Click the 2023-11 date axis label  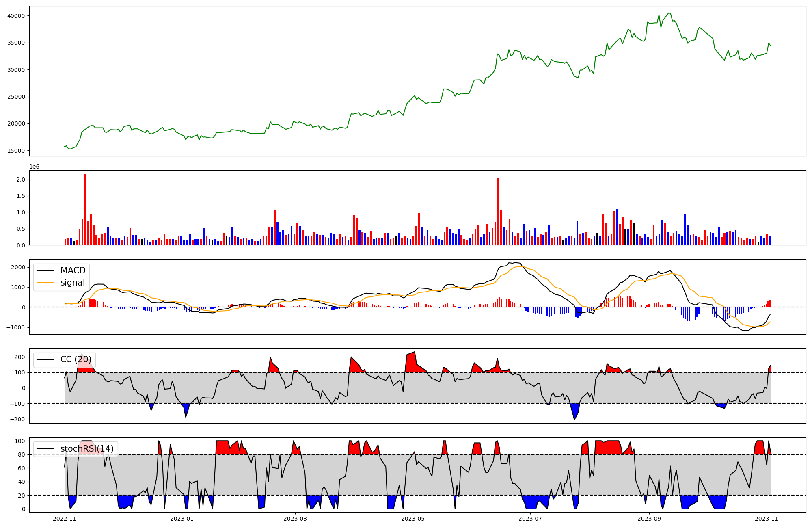point(767,519)
